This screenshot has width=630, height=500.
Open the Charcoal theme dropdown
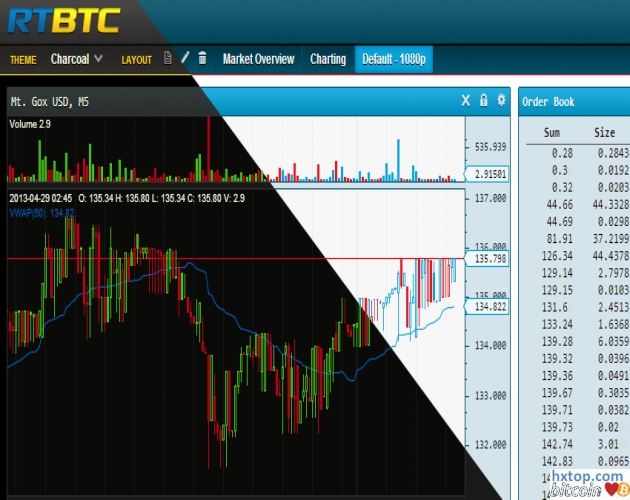tap(77, 59)
